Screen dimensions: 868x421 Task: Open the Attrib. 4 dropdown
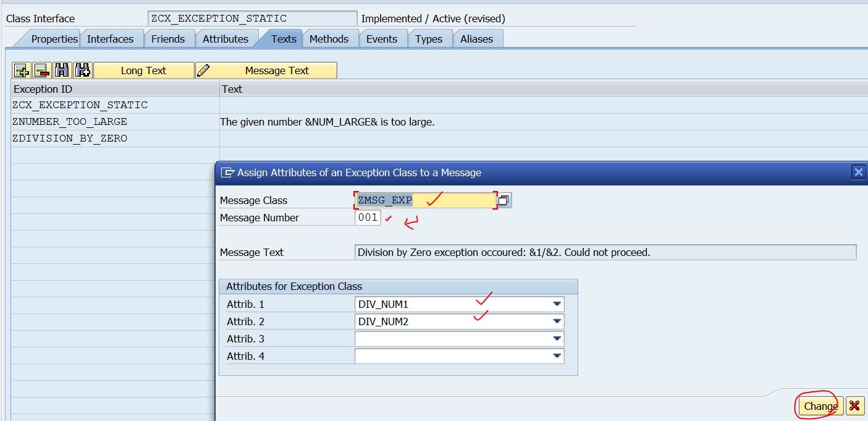pyautogui.click(x=557, y=355)
